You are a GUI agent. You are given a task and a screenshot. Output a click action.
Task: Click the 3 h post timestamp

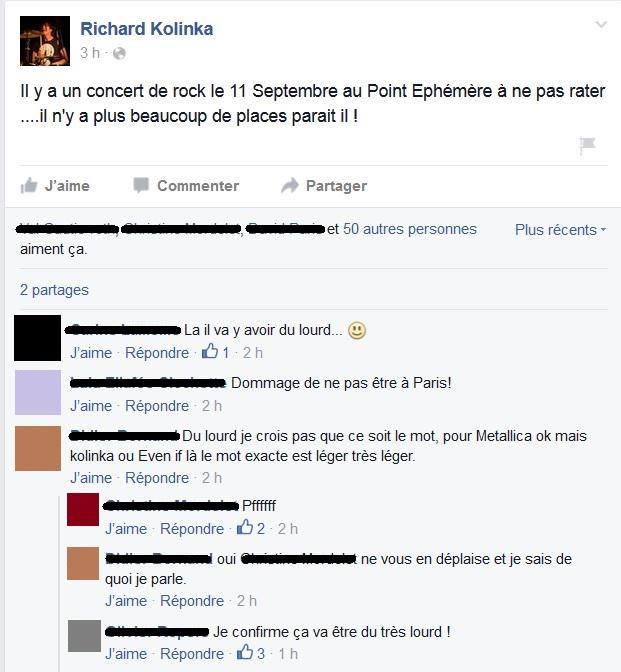90,53
